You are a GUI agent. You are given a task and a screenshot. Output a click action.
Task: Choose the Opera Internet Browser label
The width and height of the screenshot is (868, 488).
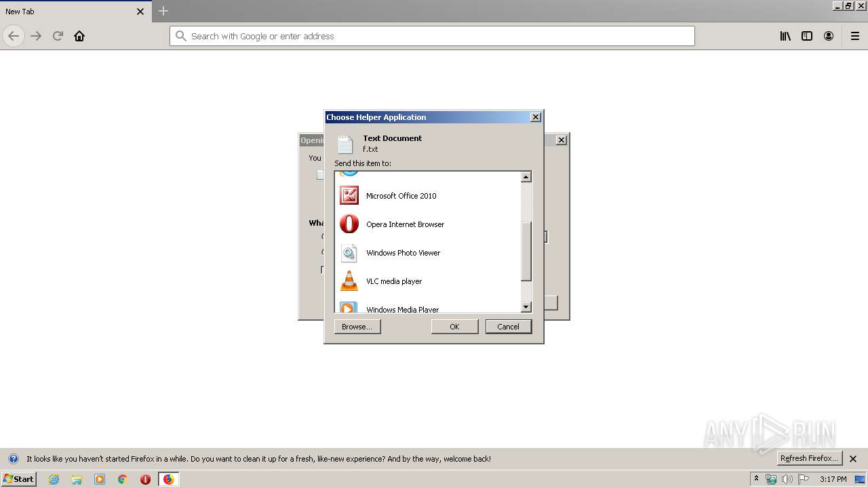(x=406, y=224)
